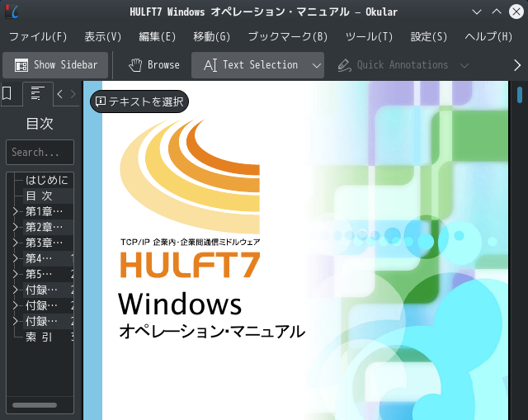Activate the Browse hand tool
The width and height of the screenshot is (528, 420).
click(154, 65)
